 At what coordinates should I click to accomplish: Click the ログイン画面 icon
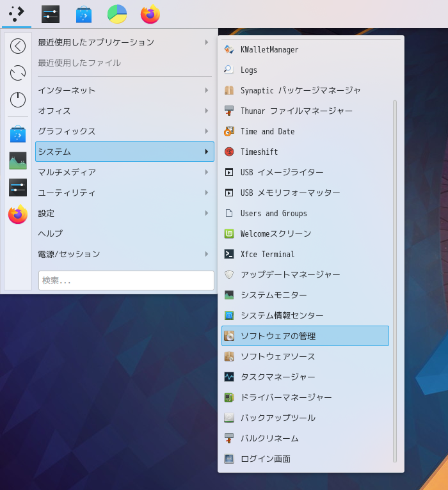tap(229, 459)
